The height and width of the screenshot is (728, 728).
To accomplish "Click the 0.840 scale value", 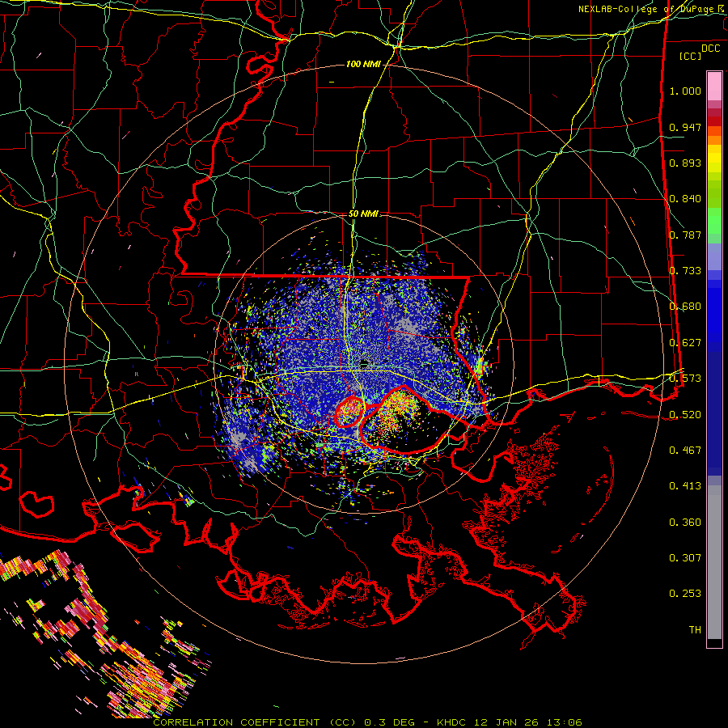I will [x=685, y=199].
